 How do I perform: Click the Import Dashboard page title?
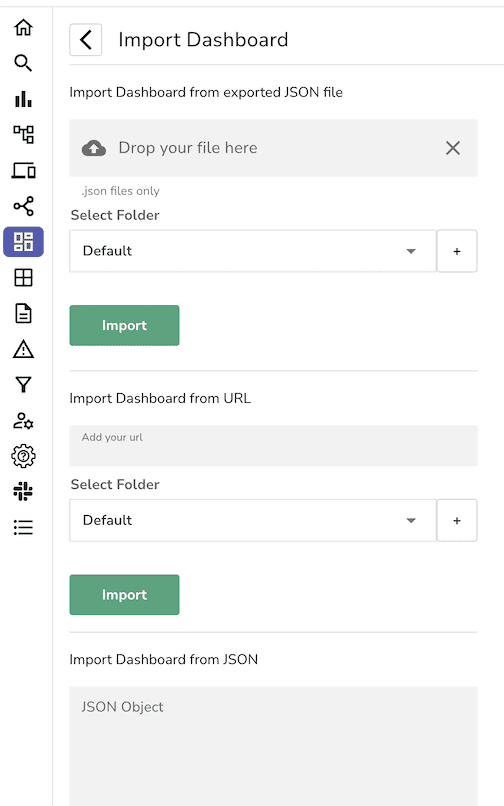pos(203,40)
